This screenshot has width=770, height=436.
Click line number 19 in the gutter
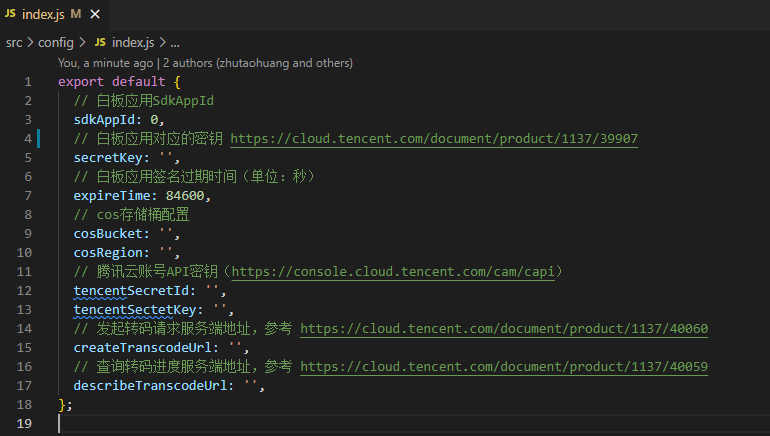click(x=24, y=423)
